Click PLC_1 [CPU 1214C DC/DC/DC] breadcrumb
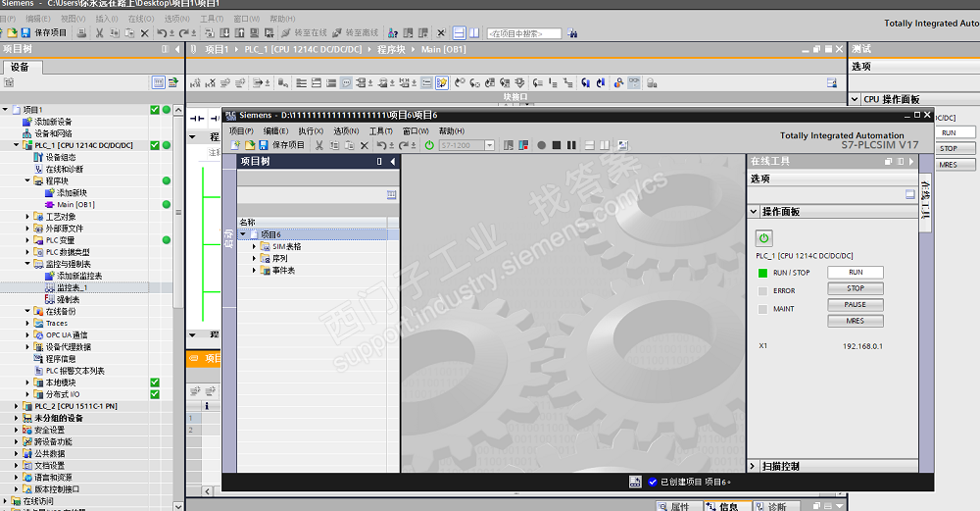The height and width of the screenshot is (511, 980). (303, 49)
